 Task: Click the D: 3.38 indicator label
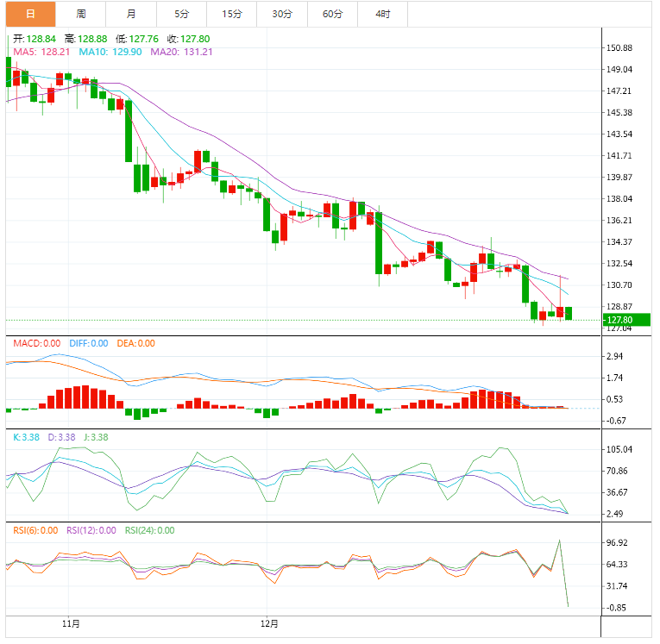pos(61,437)
